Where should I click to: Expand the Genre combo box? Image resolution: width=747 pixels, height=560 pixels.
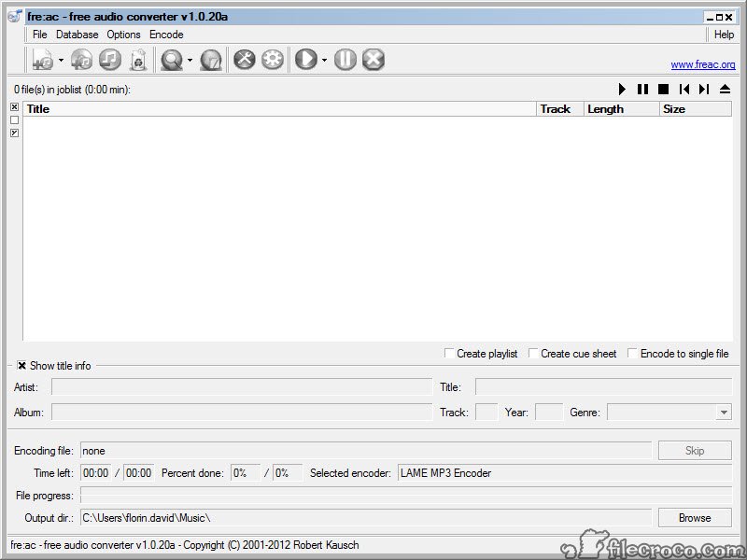click(724, 413)
